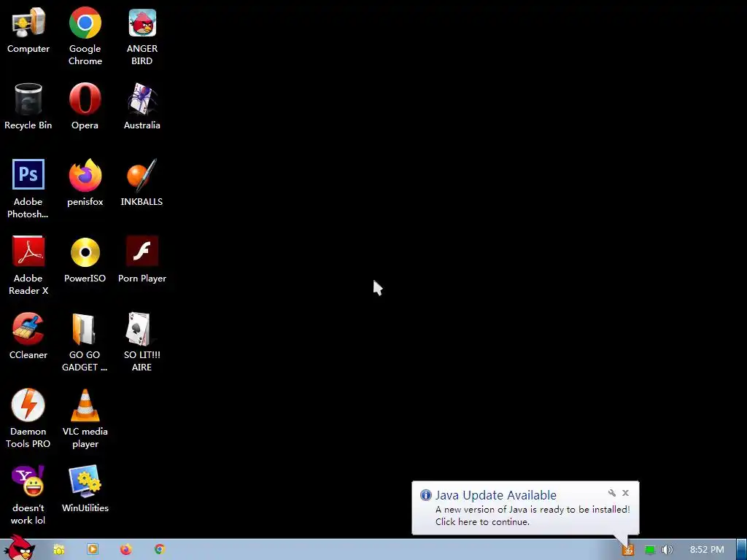
Task: Open Chrome from the taskbar
Action: tap(160, 550)
